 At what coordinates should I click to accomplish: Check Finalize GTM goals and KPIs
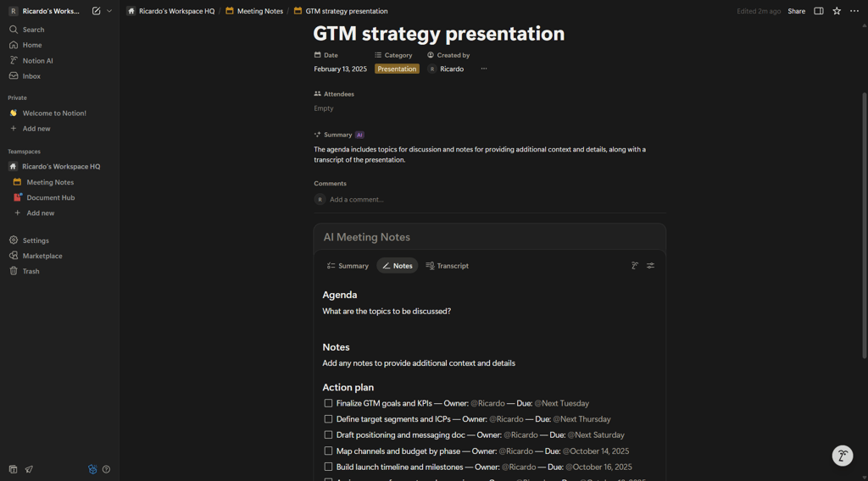click(328, 404)
